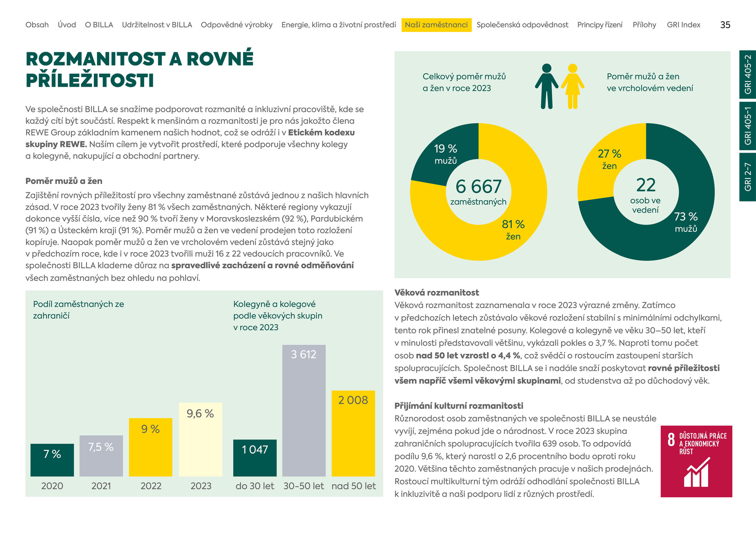
Task: Click the man figure icon
Action: click(x=547, y=86)
